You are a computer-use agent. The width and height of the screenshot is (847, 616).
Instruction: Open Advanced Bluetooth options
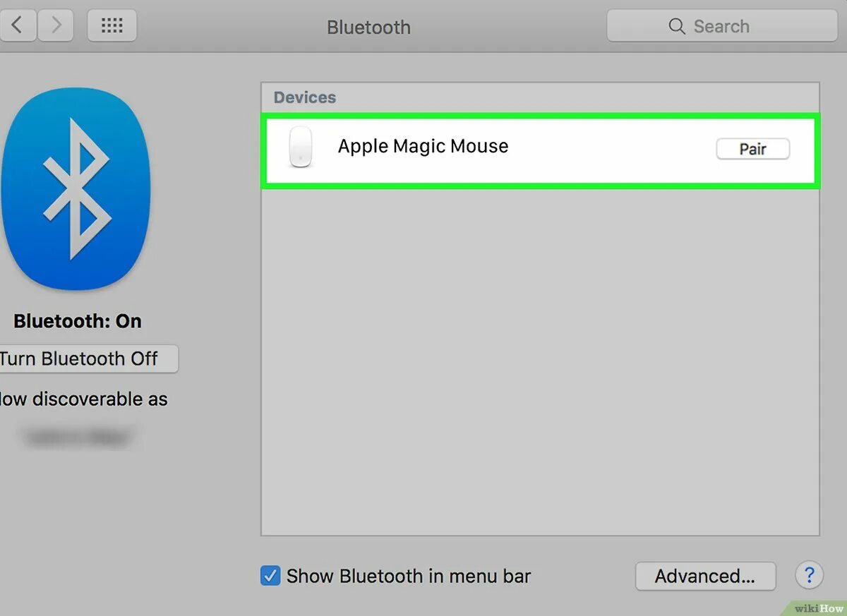pos(705,576)
